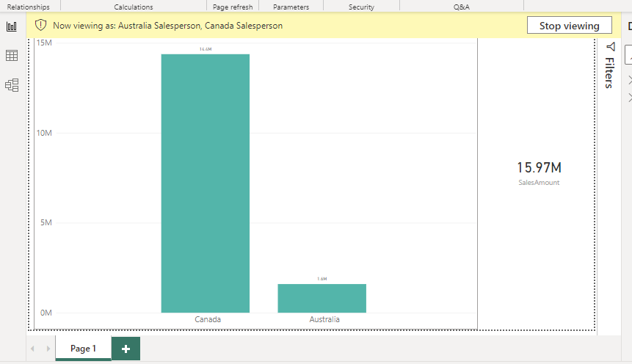This screenshot has height=364, width=632.
Task: Select the Canada bar in chart
Action: pyautogui.click(x=206, y=183)
